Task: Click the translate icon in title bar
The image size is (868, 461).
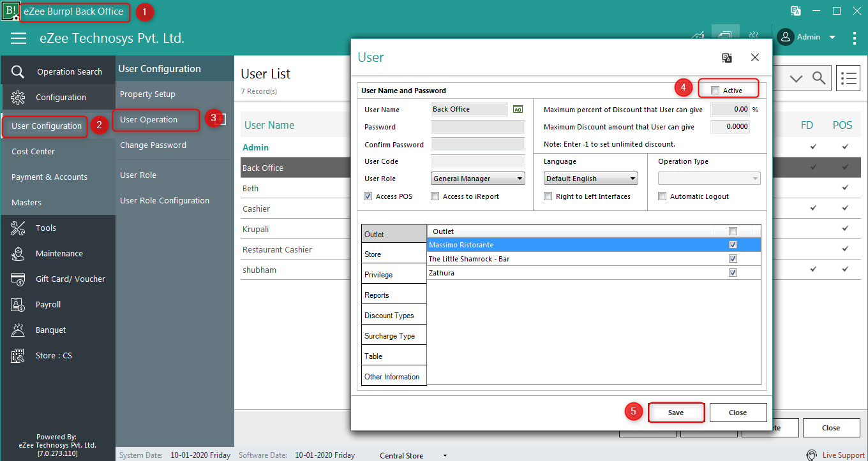Action: coord(796,11)
